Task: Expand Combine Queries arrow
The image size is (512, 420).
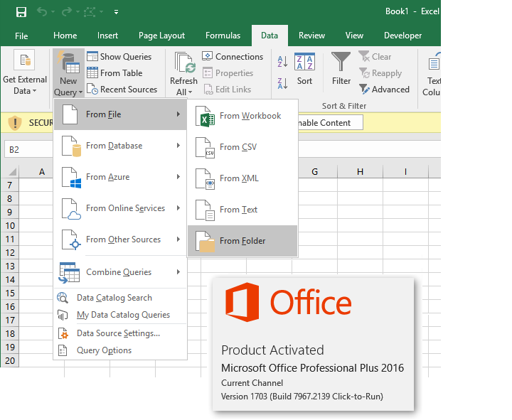Action: click(178, 272)
